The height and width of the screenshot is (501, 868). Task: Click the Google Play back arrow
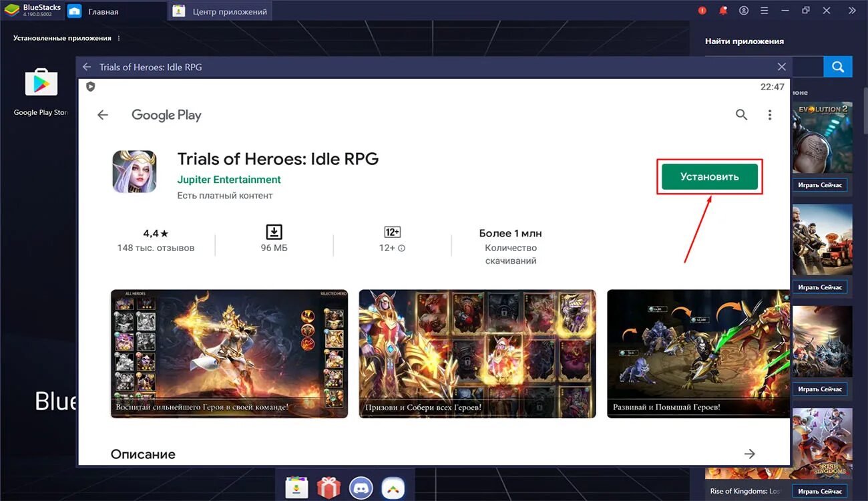[103, 115]
